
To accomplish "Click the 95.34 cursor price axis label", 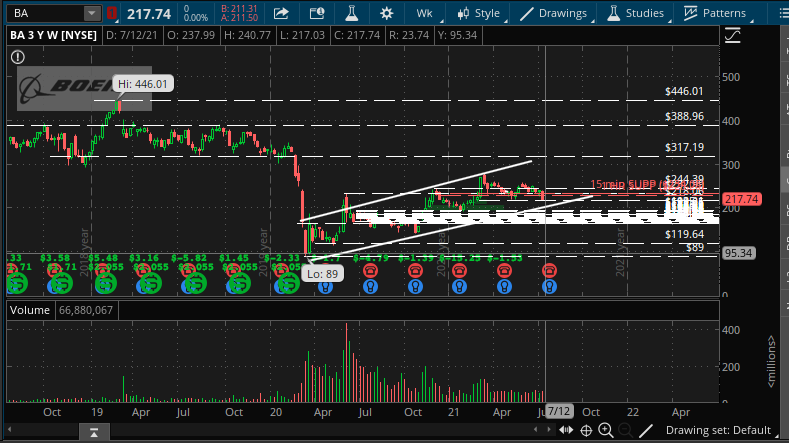I will [738, 253].
